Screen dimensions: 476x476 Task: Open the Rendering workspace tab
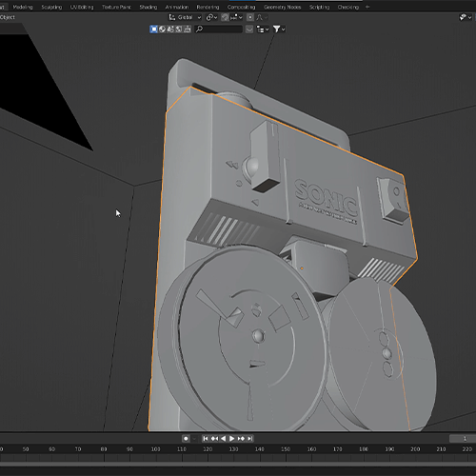pyautogui.click(x=208, y=7)
